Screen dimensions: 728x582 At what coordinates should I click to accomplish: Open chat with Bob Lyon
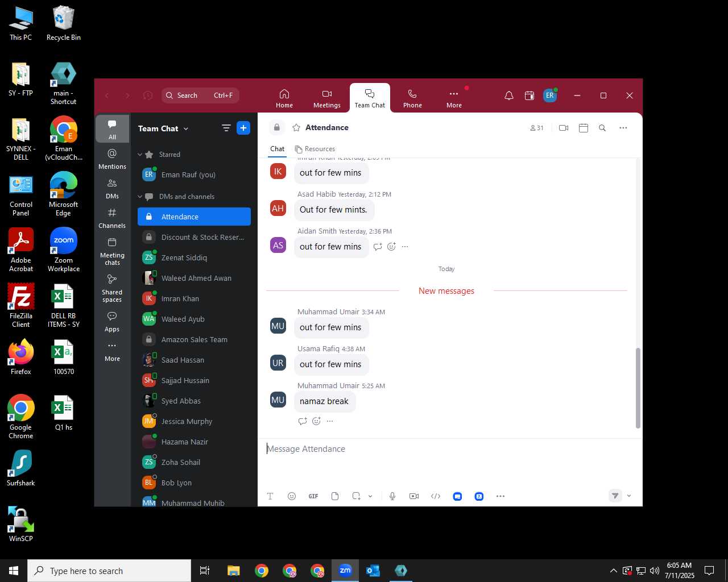click(194, 483)
